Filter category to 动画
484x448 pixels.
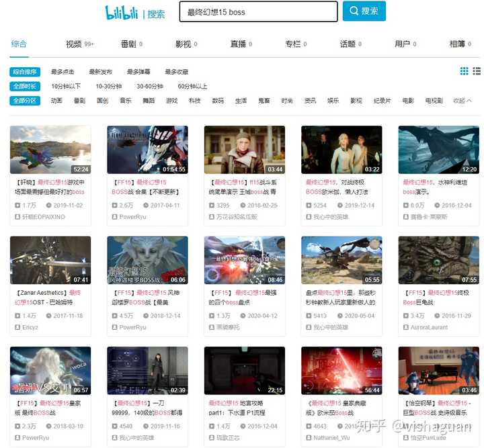tap(56, 101)
